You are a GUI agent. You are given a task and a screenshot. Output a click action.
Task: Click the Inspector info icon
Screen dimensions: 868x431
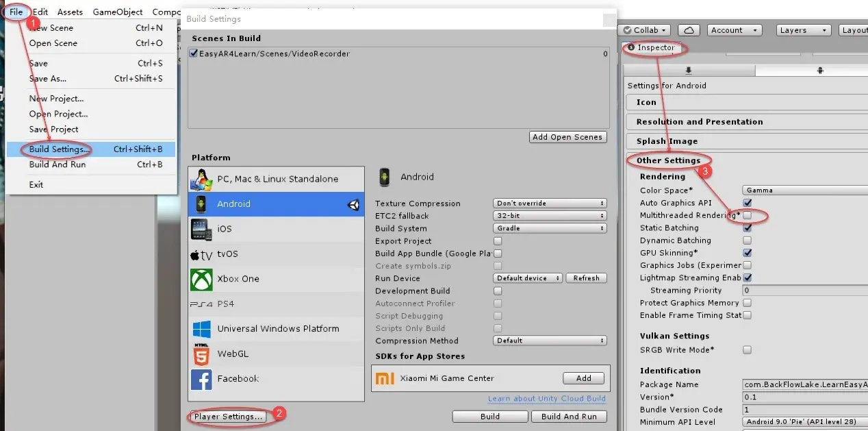(631, 48)
